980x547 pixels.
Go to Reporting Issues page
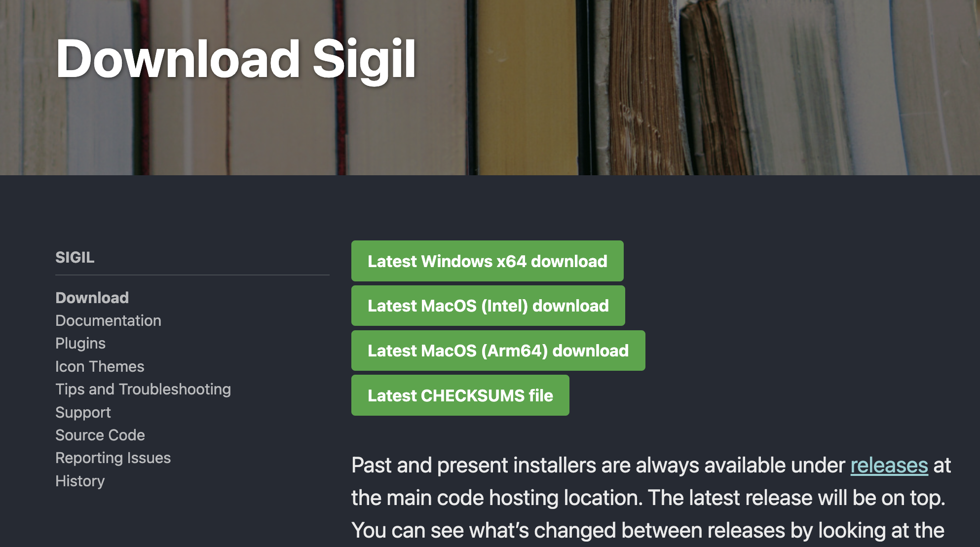(x=113, y=458)
